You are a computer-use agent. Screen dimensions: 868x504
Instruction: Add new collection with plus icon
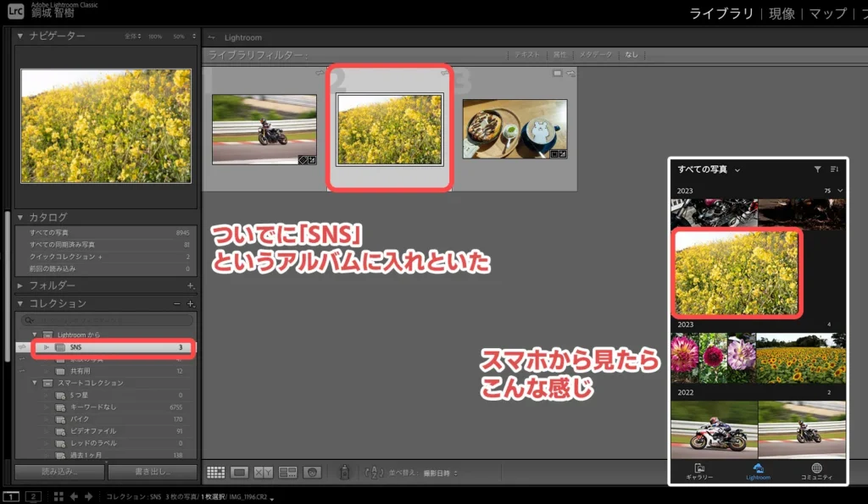pos(191,303)
